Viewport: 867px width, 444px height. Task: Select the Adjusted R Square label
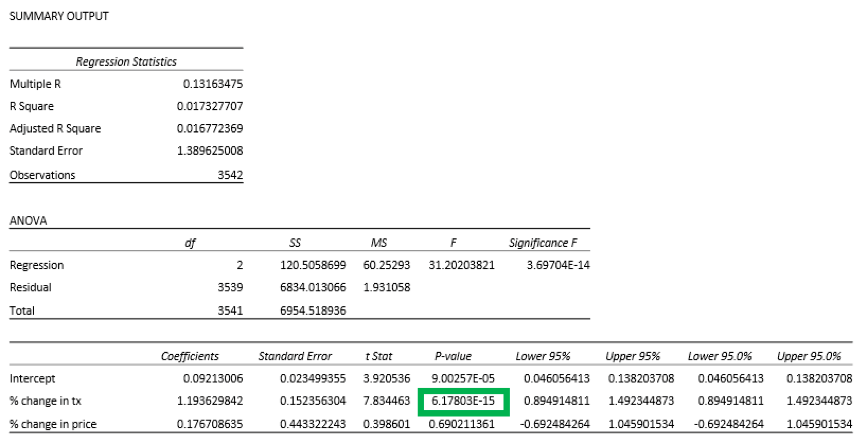pos(55,128)
